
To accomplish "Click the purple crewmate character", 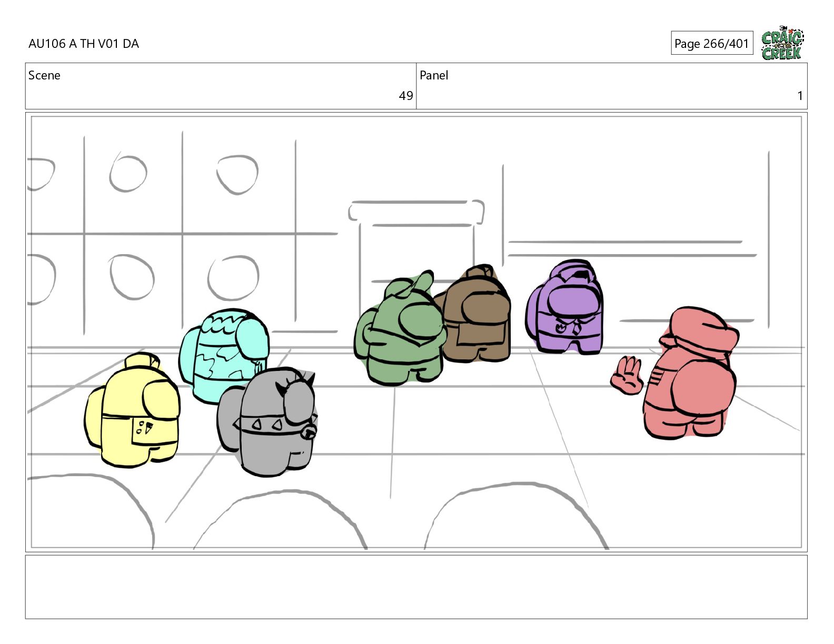I will click(565, 307).
